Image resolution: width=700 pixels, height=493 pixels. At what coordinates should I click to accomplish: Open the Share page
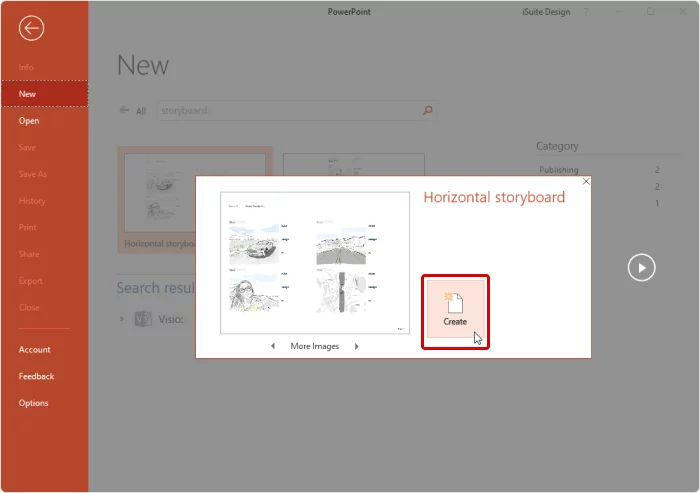tap(29, 254)
